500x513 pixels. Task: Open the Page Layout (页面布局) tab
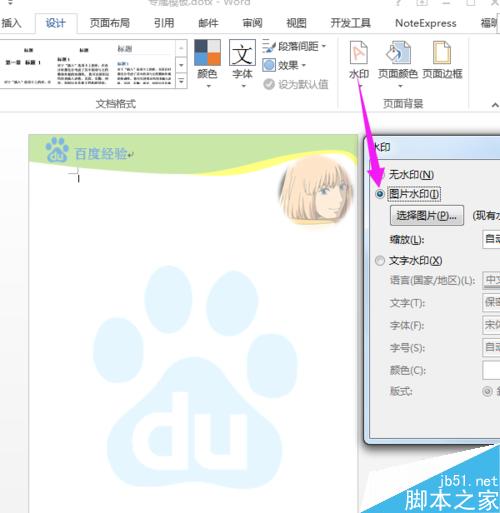109,23
